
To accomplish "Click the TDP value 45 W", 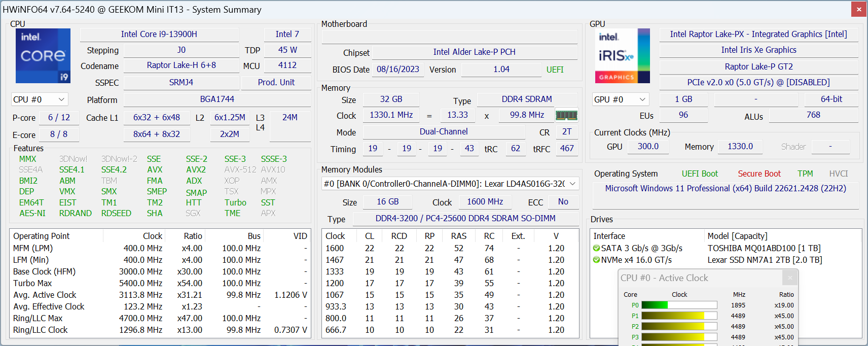I will pos(287,50).
